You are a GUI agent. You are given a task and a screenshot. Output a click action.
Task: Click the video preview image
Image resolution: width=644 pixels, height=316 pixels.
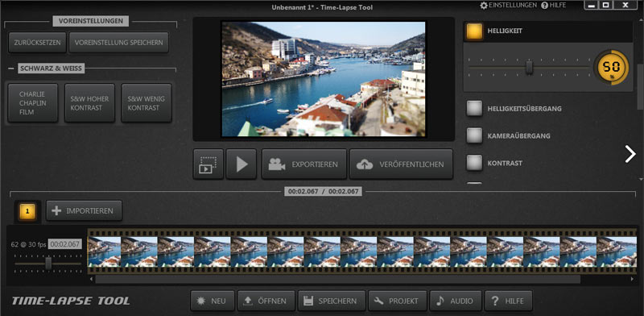pyautogui.click(x=324, y=79)
